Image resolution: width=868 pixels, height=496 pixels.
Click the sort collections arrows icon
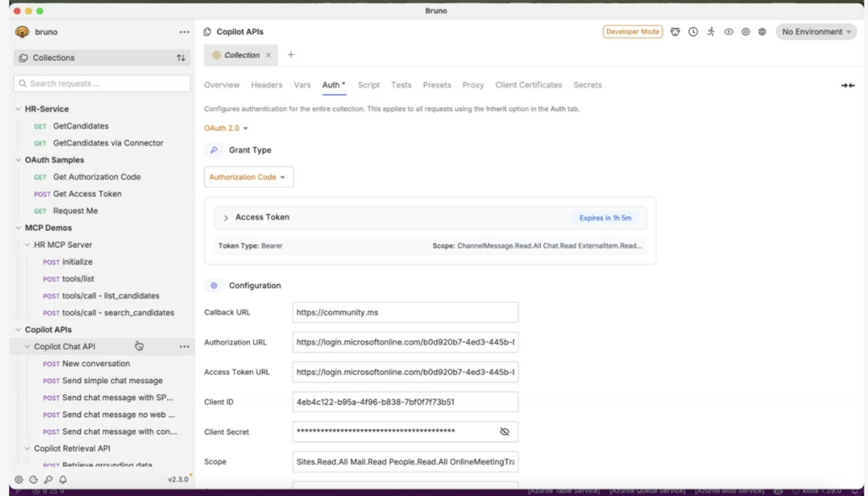click(x=181, y=58)
